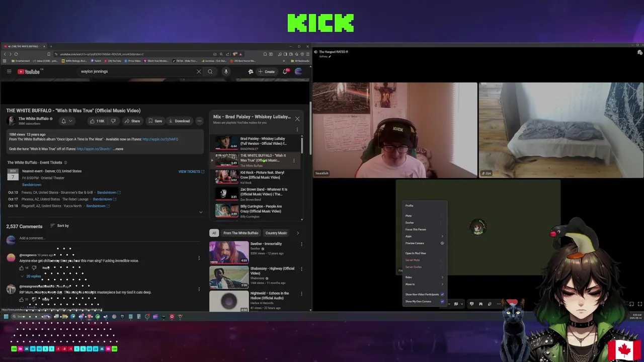Reload the browser page
This screenshot has width=644, height=362.
coord(16,54)
